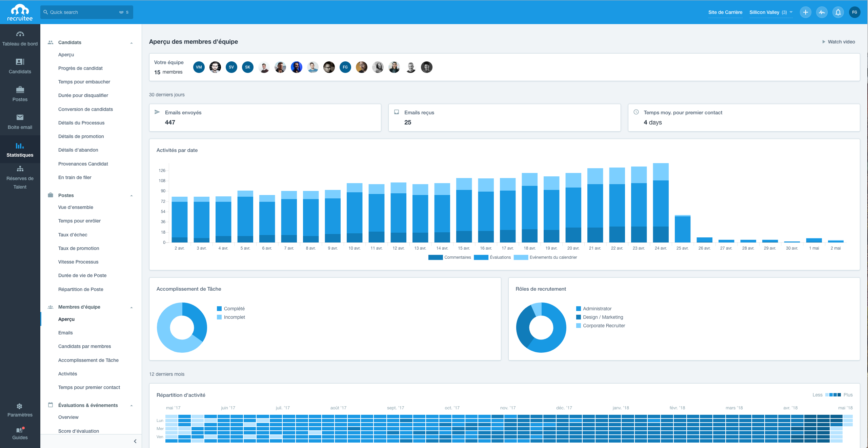Screen dimensions: 868x448
Task: Collapse the Membres d'équipe section
Action: (132, 307)
